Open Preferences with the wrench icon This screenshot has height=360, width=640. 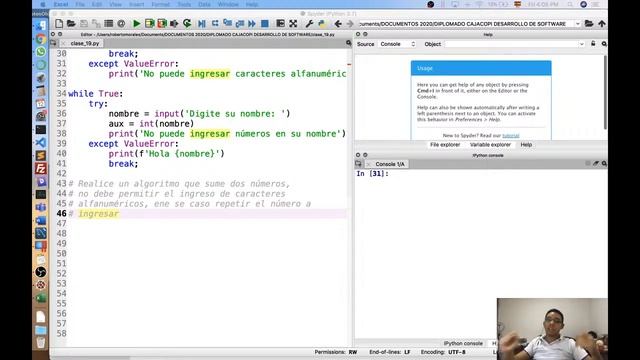click(x=309, y=24)
